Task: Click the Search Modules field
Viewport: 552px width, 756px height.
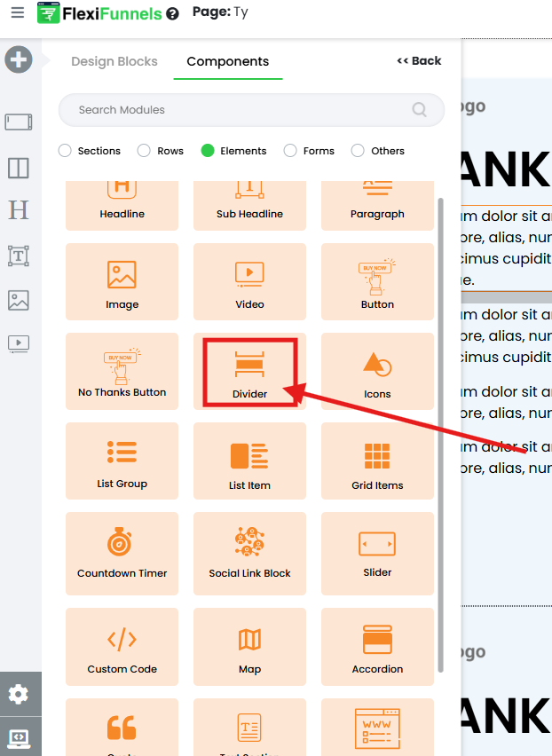Action: click(x=251, y=110)
